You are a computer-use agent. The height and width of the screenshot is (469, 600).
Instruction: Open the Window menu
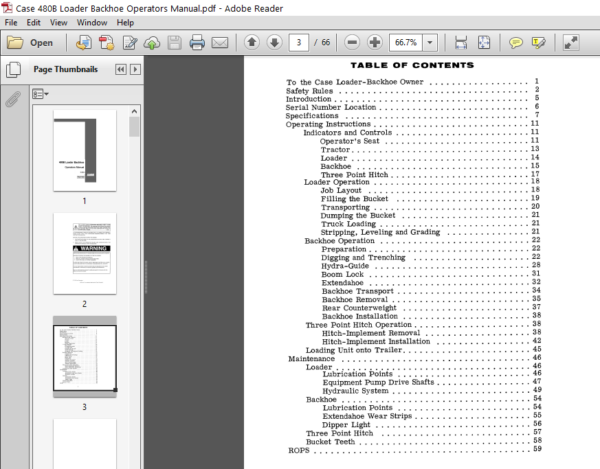[x=92, y=23]
